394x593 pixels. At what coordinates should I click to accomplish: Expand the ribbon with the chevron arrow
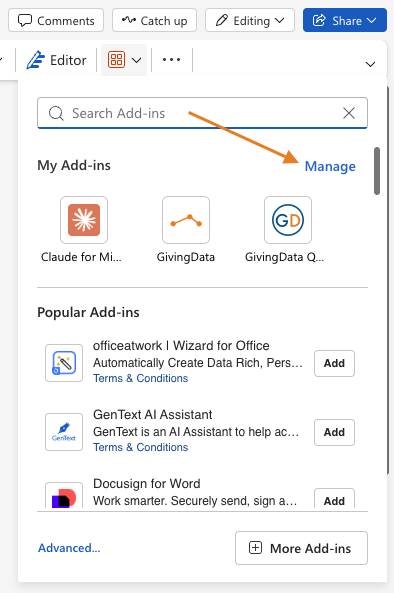pos(370,64)
